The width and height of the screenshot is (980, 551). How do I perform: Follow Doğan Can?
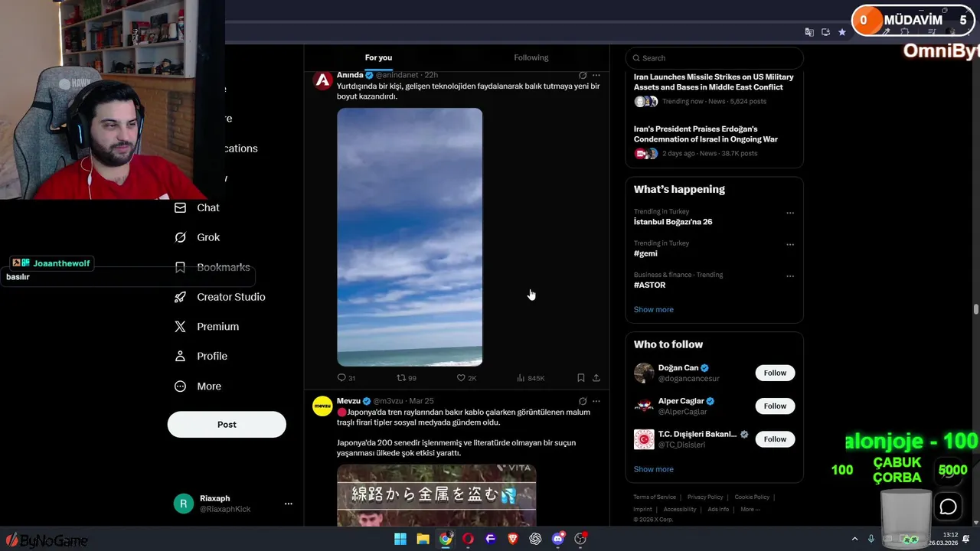(x=775, y=373)
